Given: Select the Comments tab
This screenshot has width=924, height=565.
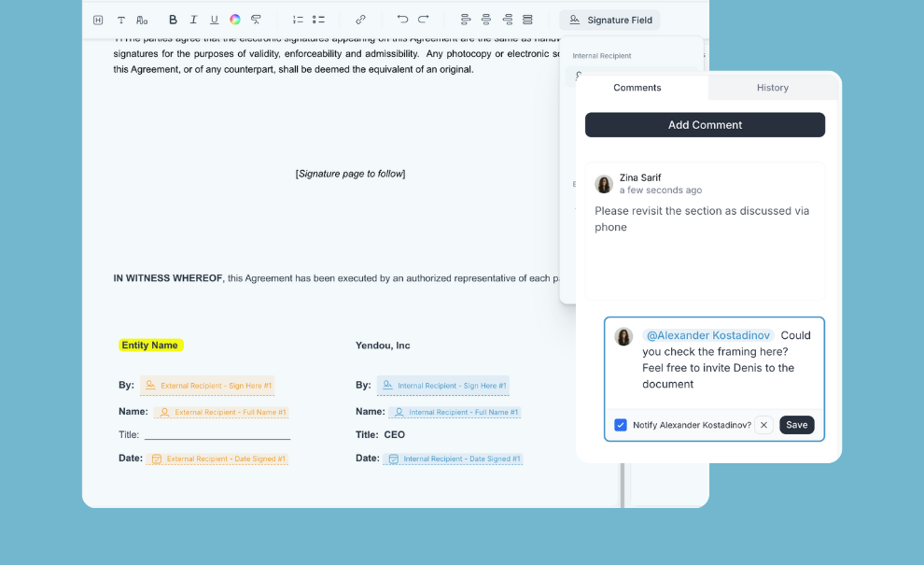Looking at the screenshot, I should coord(637,88).
